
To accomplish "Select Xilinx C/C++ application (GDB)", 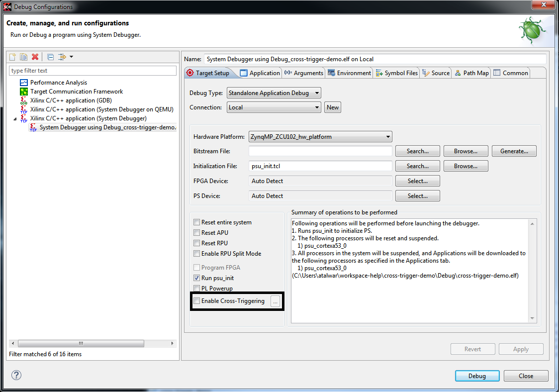I will (x=71, y=100).
